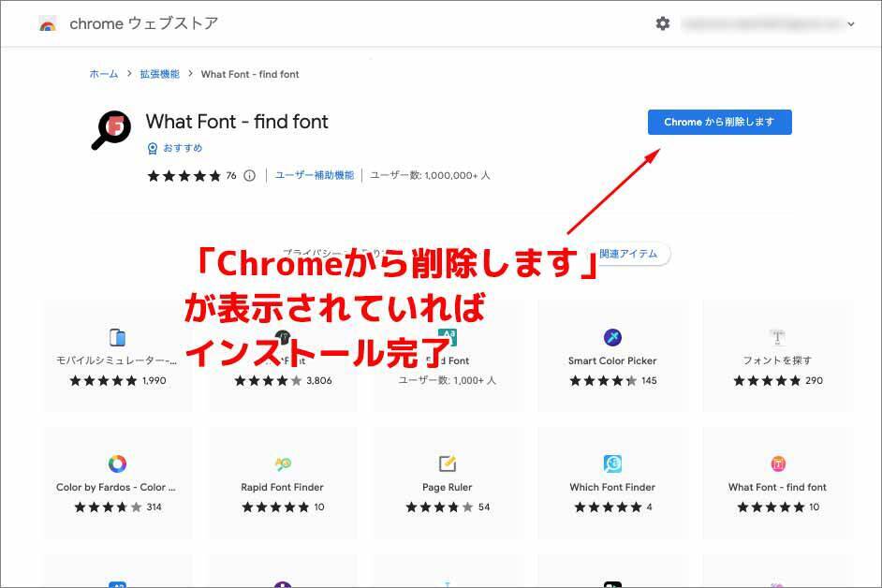882x588 pixels.
Task: Select the モバイルシミュレーター card title
Action: tap(116, 360)
